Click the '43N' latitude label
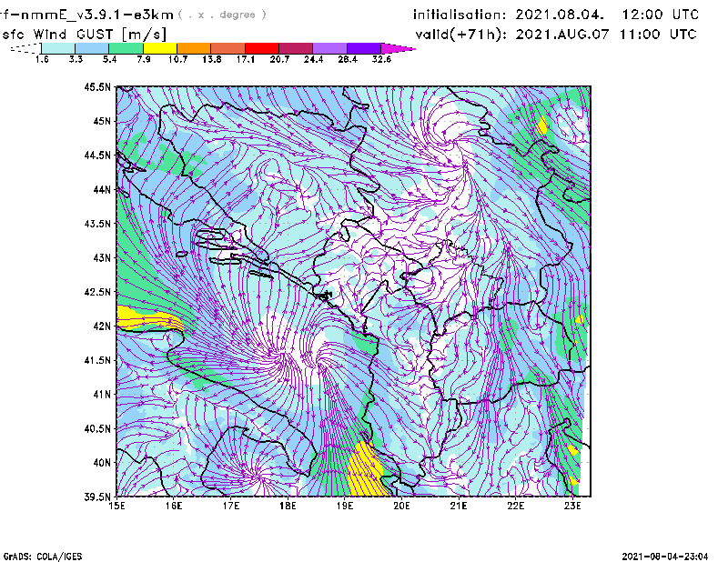The height and width of the screenshot is (562, 728). point(102,257)
